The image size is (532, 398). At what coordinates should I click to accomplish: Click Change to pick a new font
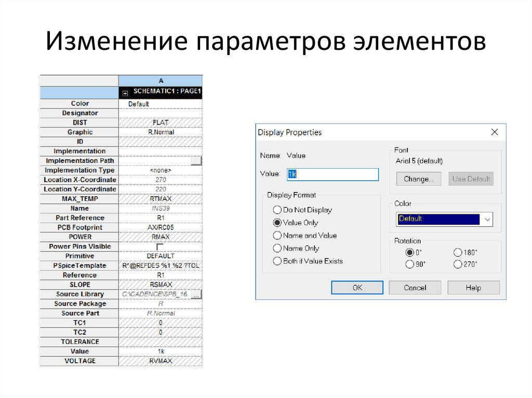(419, 179)
